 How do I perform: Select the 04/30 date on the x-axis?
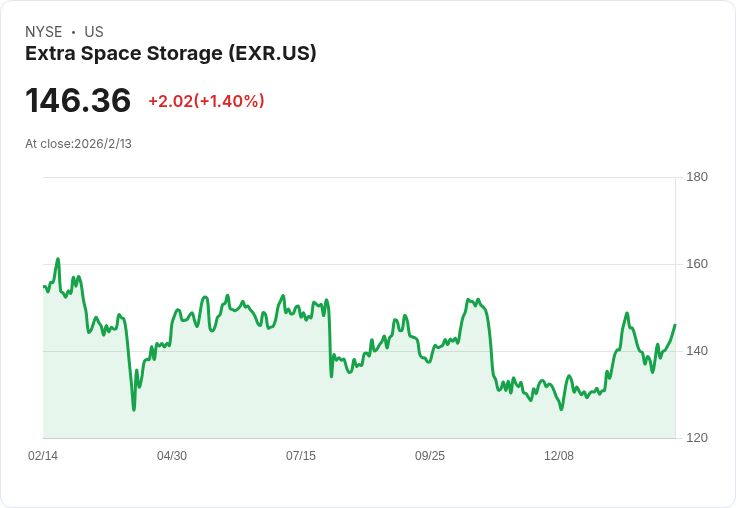coord(172,456)
